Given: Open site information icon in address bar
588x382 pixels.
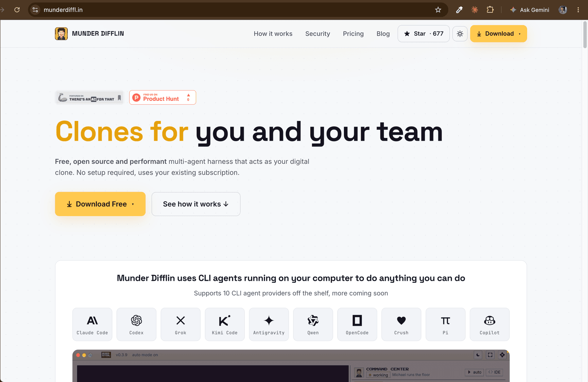Looking at the screenshot, I should (35, 10).
